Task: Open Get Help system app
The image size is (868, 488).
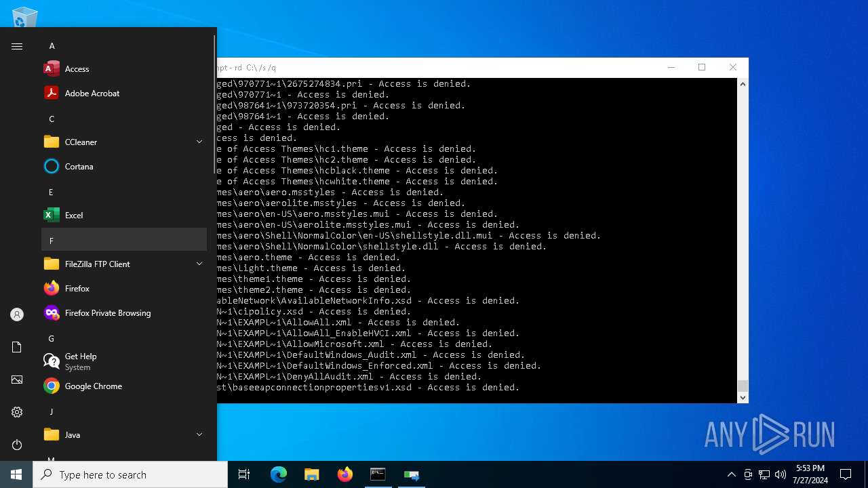Action: [x=124, y=362]
